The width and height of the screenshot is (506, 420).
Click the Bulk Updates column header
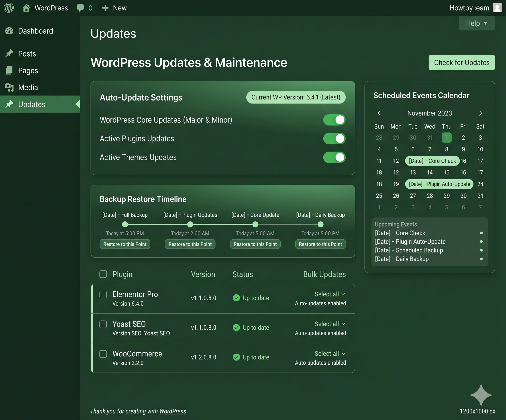[x=324, y=274]
